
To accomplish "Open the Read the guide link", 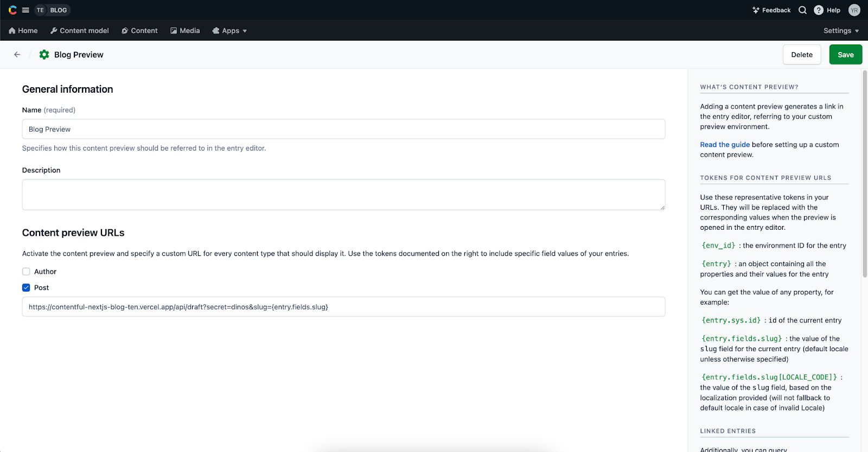I will [725, 145].
